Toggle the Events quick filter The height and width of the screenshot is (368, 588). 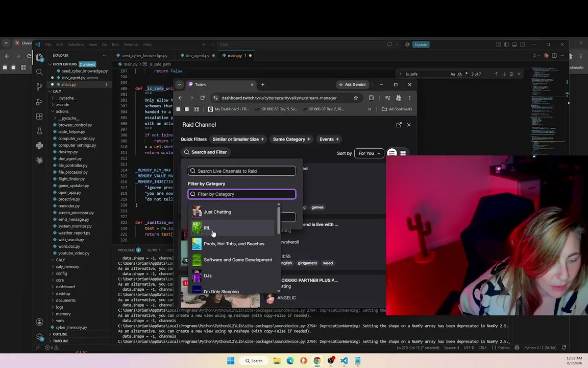coord(329,140)
